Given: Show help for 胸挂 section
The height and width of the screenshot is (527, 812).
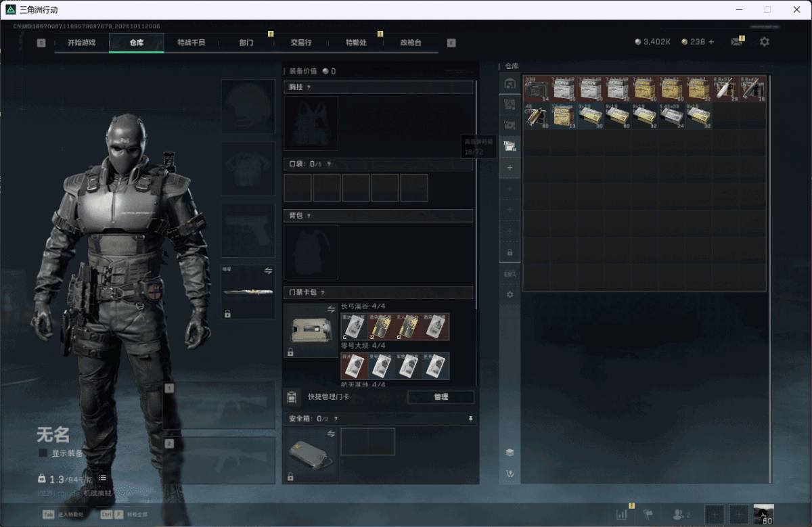Looking at the screenshot, I should pos(309,87).
